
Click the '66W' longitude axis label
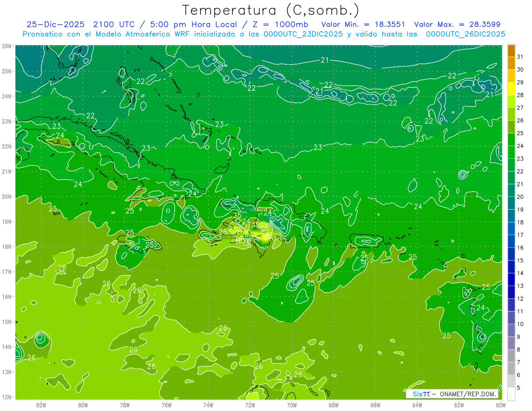[376, 405]
